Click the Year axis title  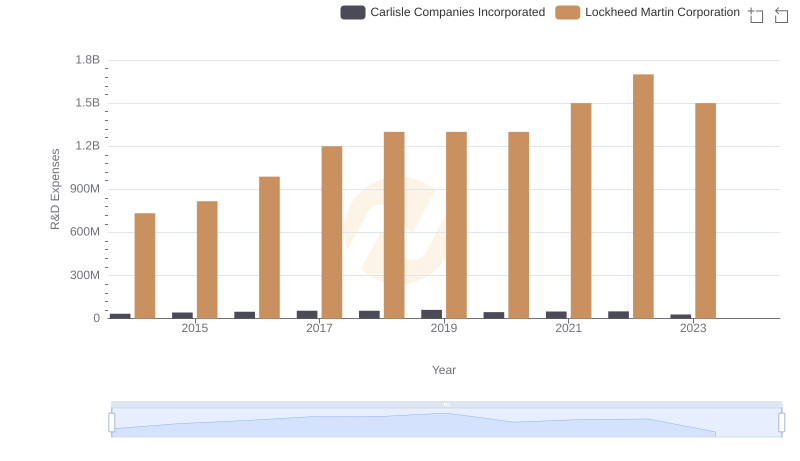(x=444, y=370)
